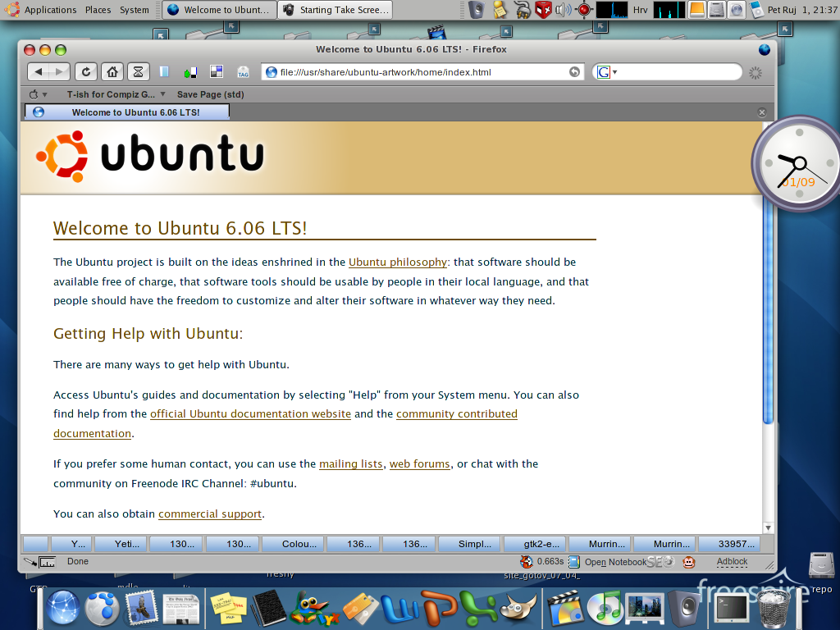840x630 pixels.
Task: Close the current tab with the X button
Action: pos(762,112)
